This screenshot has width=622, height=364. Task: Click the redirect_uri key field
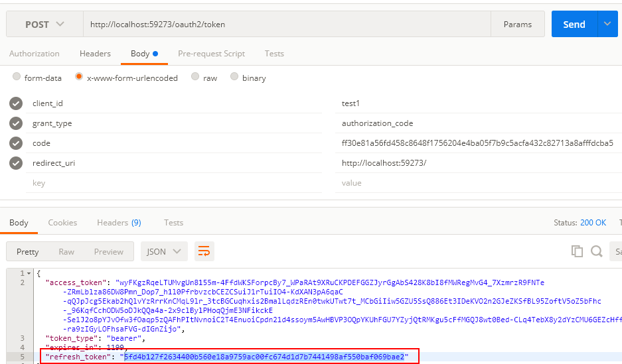pyautogui.click(x=174, y=163)
